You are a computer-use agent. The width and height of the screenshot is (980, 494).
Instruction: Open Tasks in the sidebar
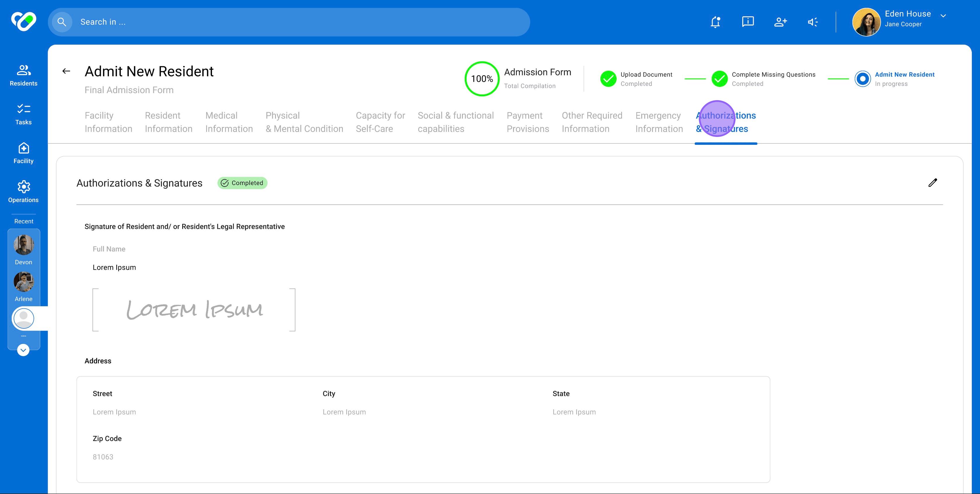coord(24,114)
